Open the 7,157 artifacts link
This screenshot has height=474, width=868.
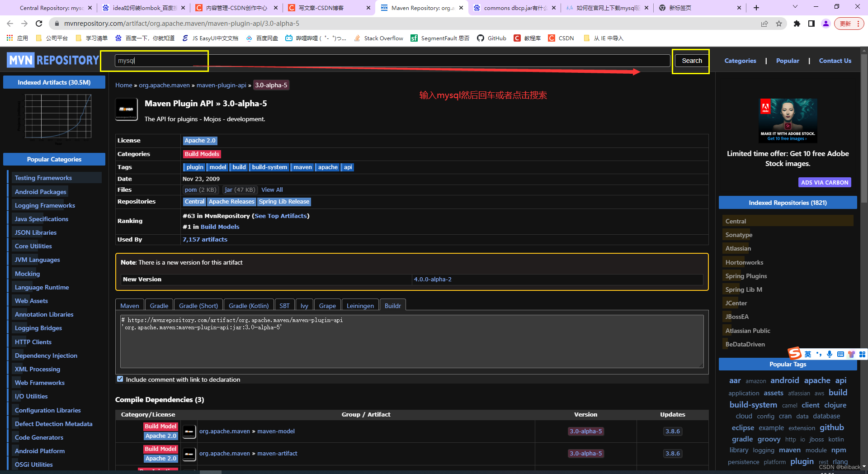(205, 240)
